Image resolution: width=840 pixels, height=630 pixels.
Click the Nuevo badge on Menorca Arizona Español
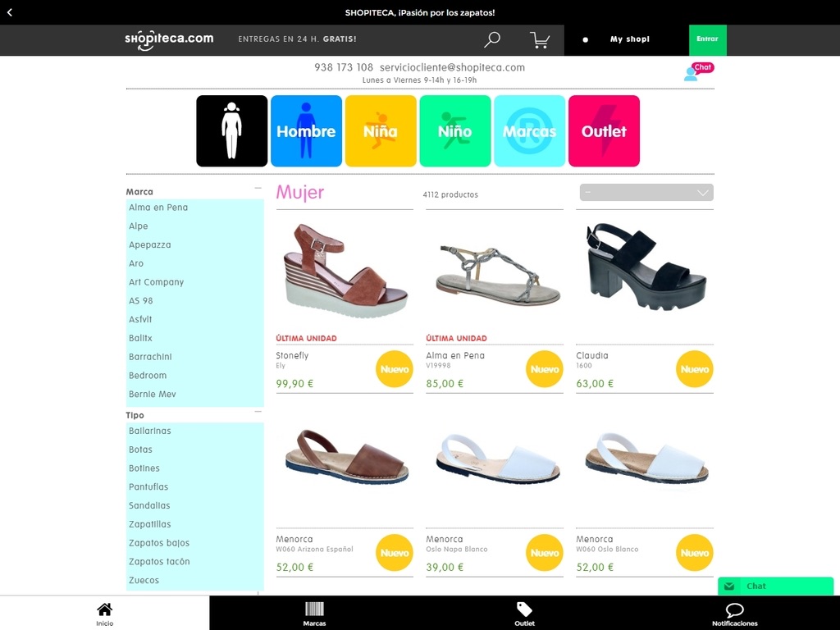click(x=395, y=553)
